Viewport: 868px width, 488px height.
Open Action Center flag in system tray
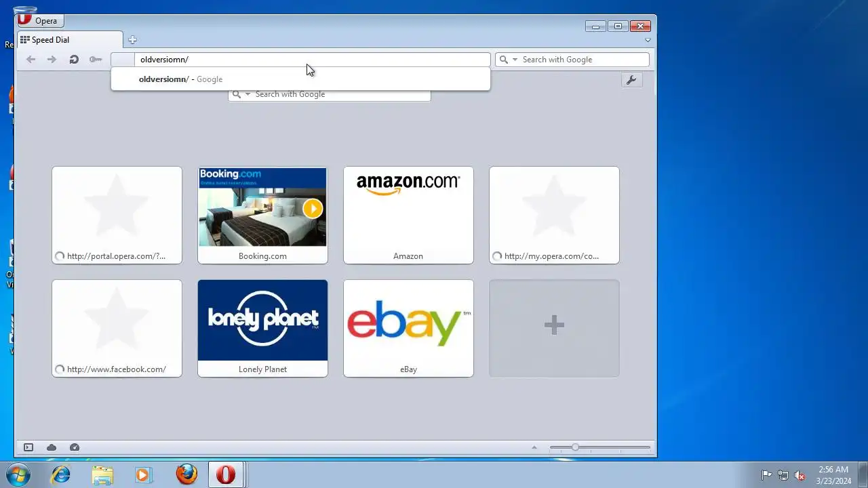tap(766, 475)
